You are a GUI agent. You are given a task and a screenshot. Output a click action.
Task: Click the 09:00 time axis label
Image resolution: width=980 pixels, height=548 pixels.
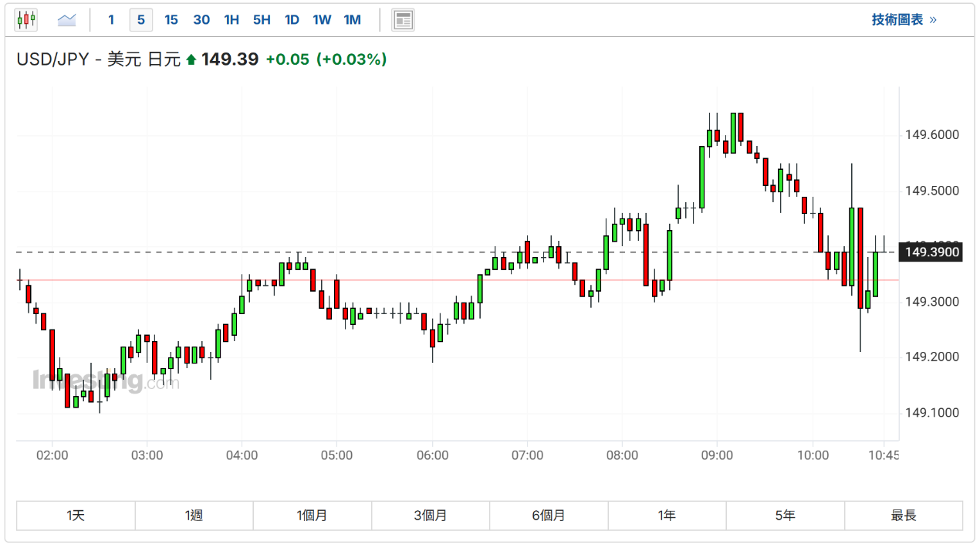tap(717, 455)
